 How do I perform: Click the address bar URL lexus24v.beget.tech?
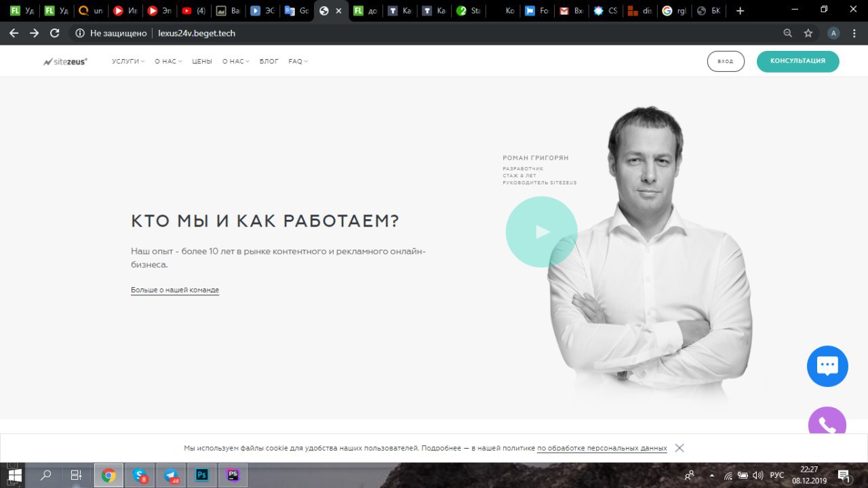197,33
